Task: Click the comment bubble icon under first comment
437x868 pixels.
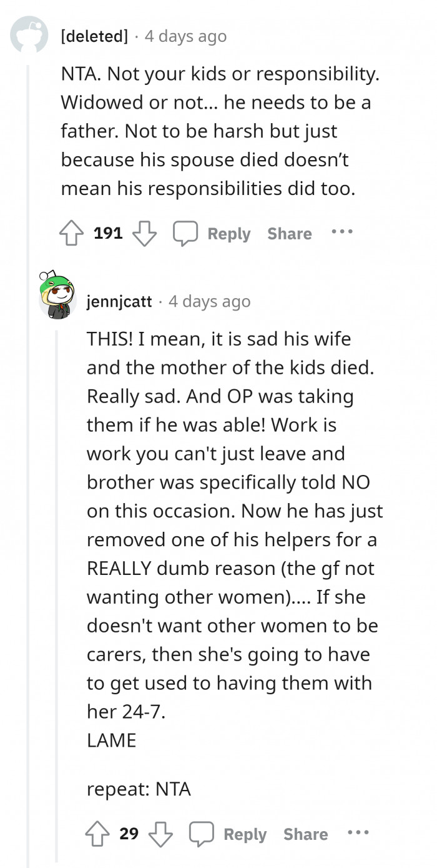Action: [185, 234]
